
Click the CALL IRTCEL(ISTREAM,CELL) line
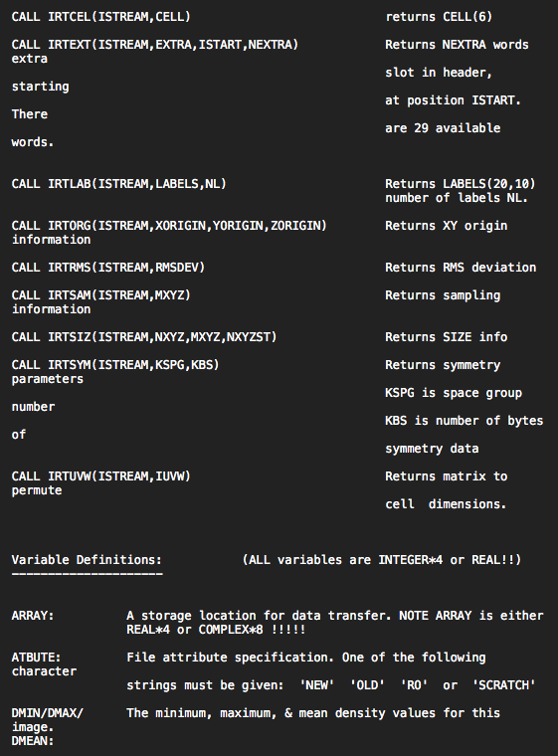click(100, 17)
